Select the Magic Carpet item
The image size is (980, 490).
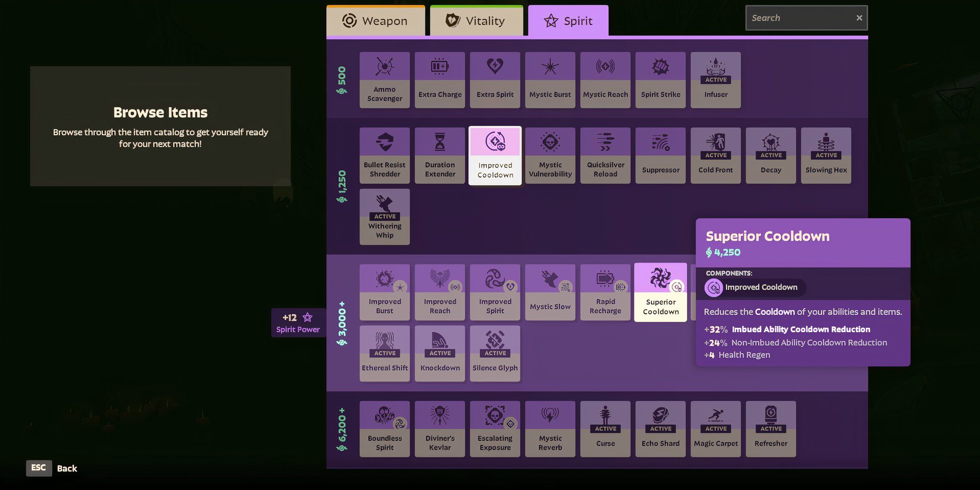pyautogui.click(x=716, y=429)
